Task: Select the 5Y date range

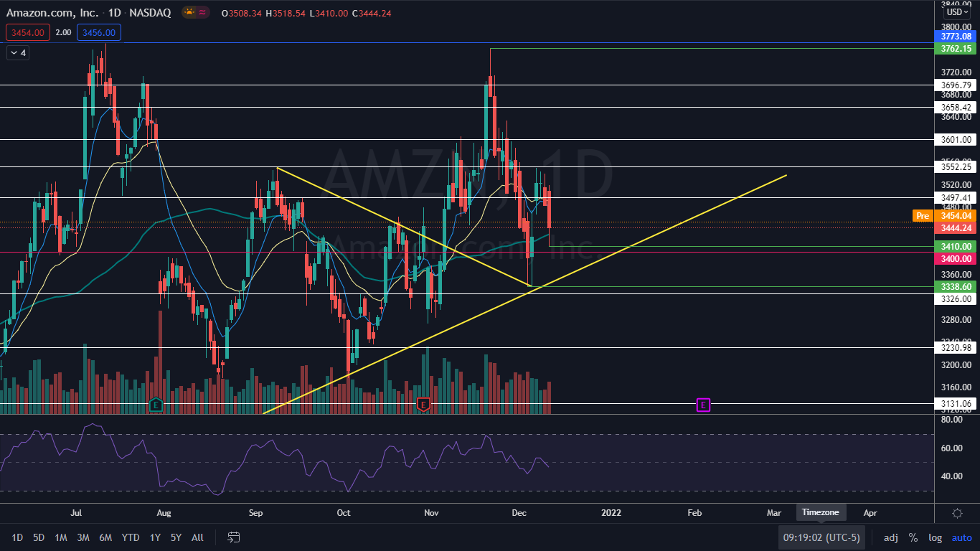Action: tap(176, 537)
